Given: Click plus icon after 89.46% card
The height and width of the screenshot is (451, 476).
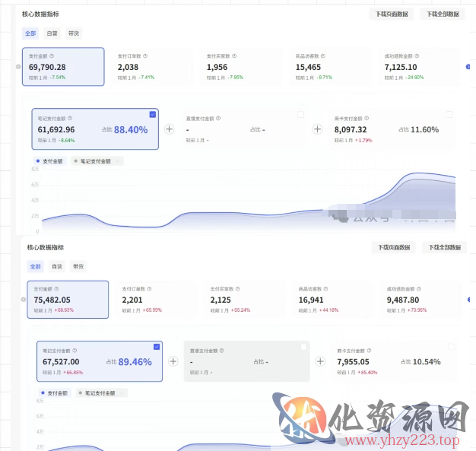Looking at the screenshot, I should (173, 361).
